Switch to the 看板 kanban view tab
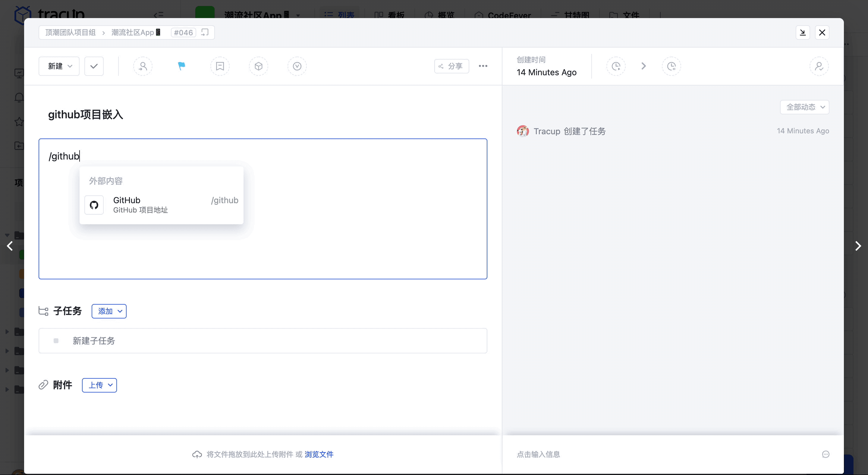The height and width of the screenshot is (475, 868). point(389,15)
